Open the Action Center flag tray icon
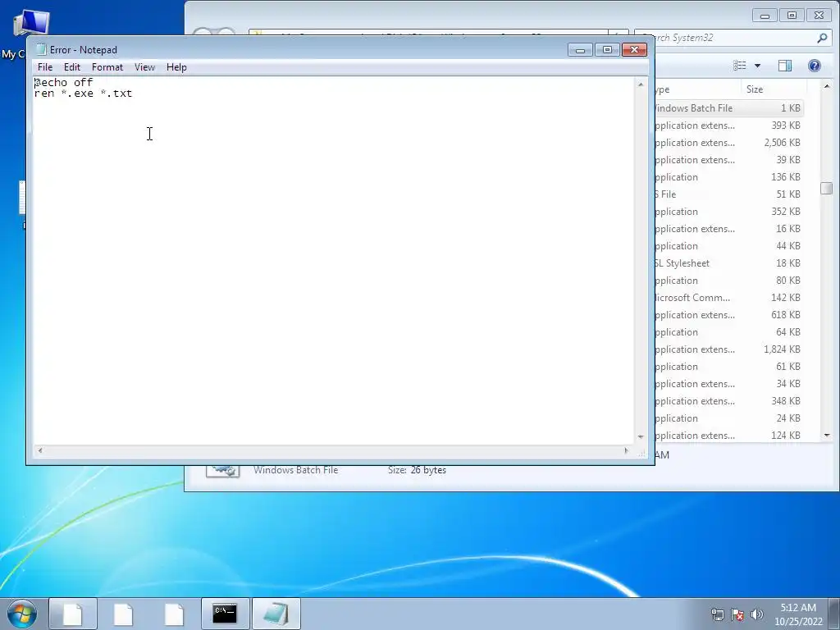Image resolution: width=840 pixels, height=630 pixels. tap(737, 614)
